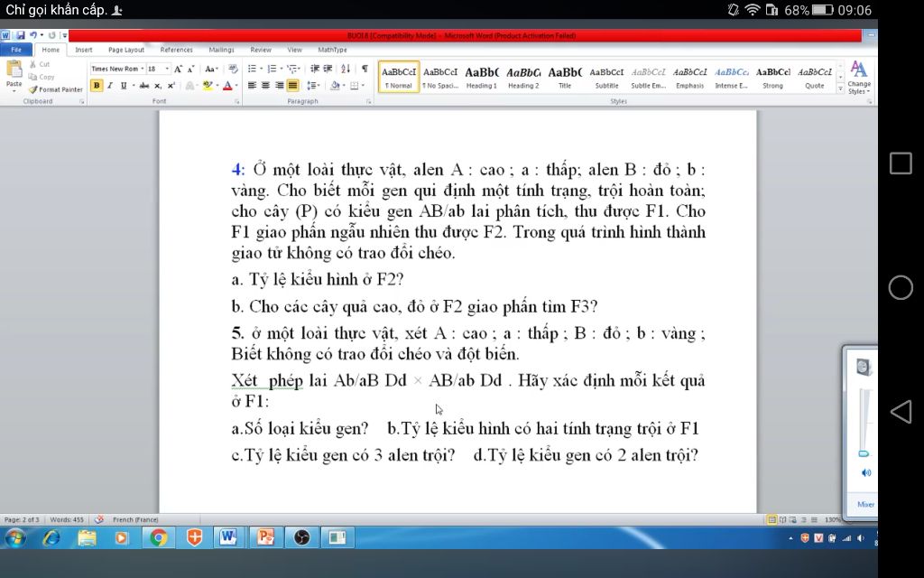Viewport: 924px width, 578px height.
Task: Click the Sort A-Z icon
Action: coord(346,69)
